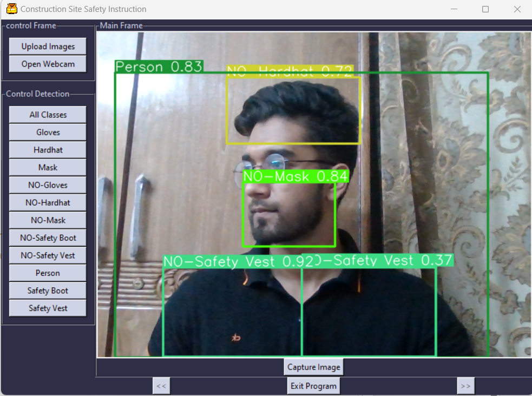Screen dimensions: 532x396
Task: Exit the program
Action: pos(313,386)
